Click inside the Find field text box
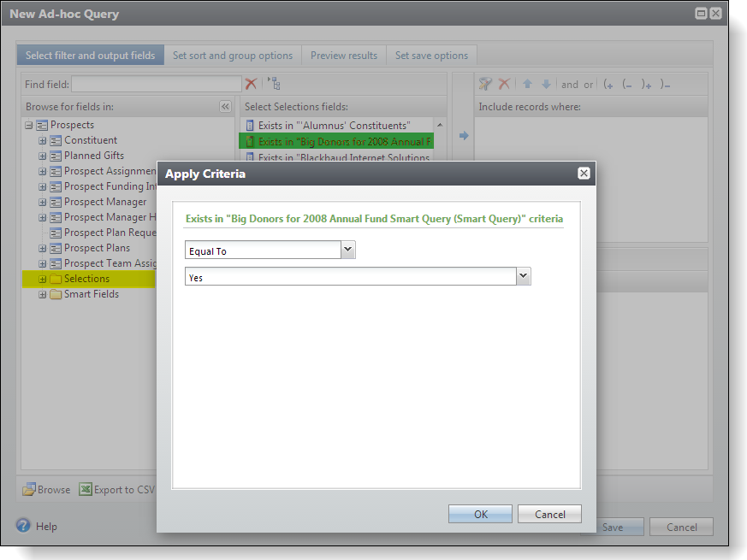Image resolution: width=747 pixels, height=560 pixels. coord(156,84)
